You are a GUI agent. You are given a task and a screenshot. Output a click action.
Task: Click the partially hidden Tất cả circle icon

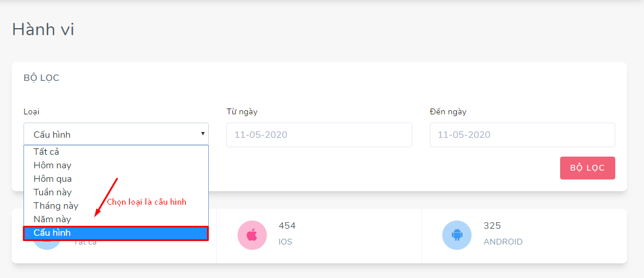(x=47, y=245)
